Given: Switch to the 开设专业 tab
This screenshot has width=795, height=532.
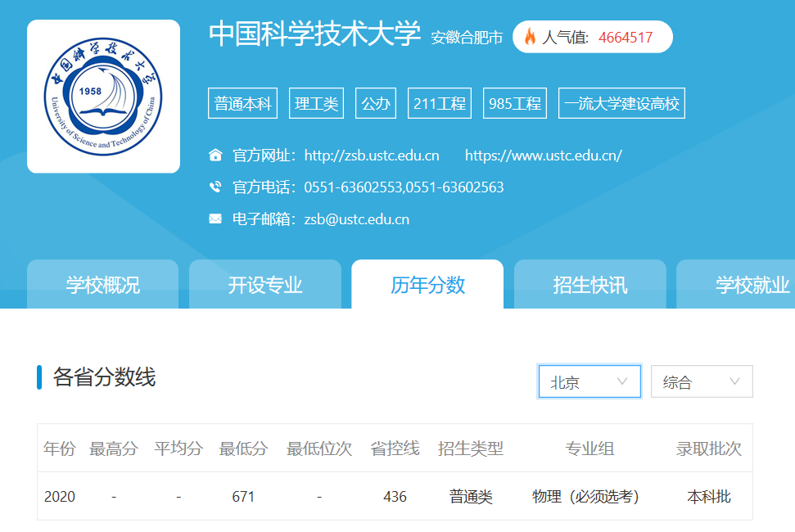Looking at the screenshot, I should (x=264, y=284).
